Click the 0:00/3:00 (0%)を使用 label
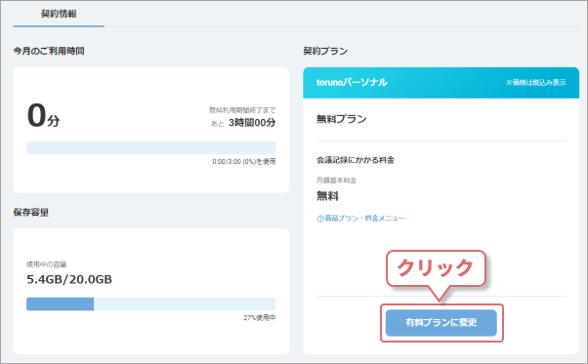The height and width of the screenshot is (364, 588). pyautogui.click(x=244, y=161)
